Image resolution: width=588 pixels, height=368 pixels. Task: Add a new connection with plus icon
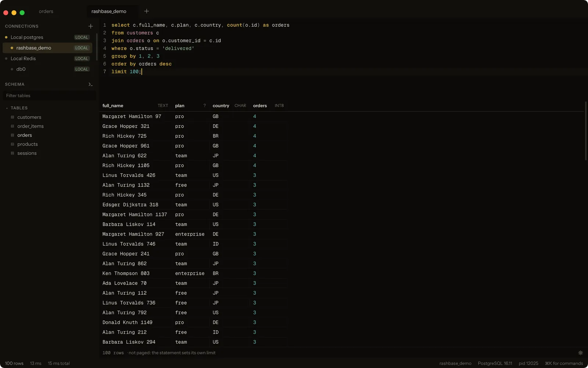pos(90,26)
